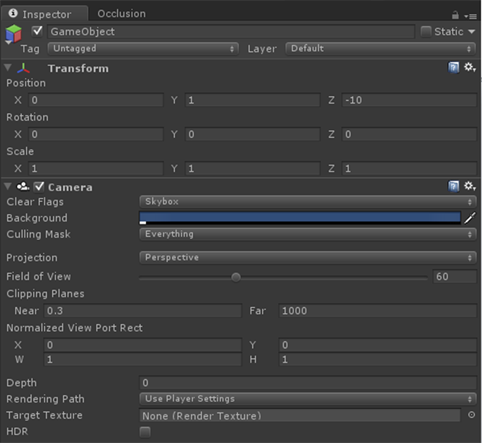The height and width of the screenshot is (443, 482).
Task: Disable the Camera component checkbox
Action: tap(39, 187)
